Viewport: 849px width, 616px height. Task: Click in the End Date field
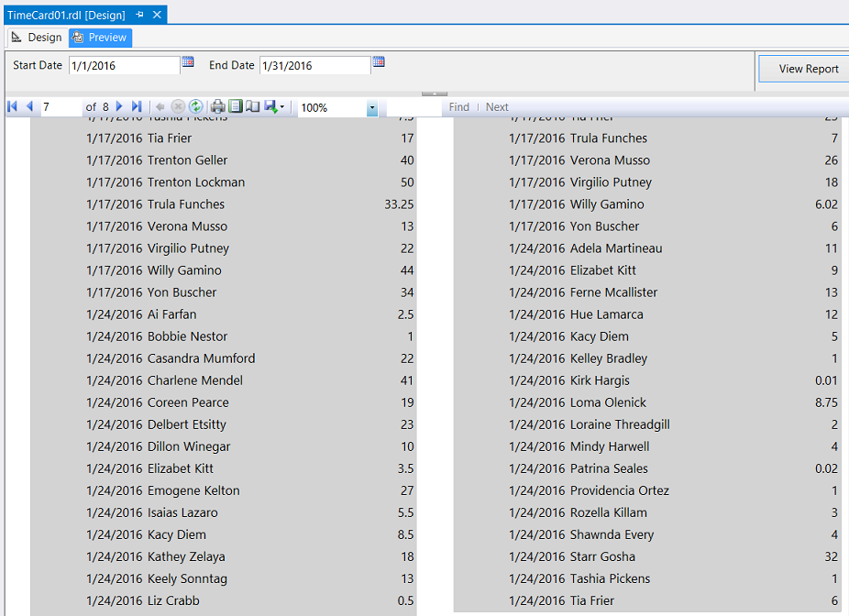pos(314,66)
